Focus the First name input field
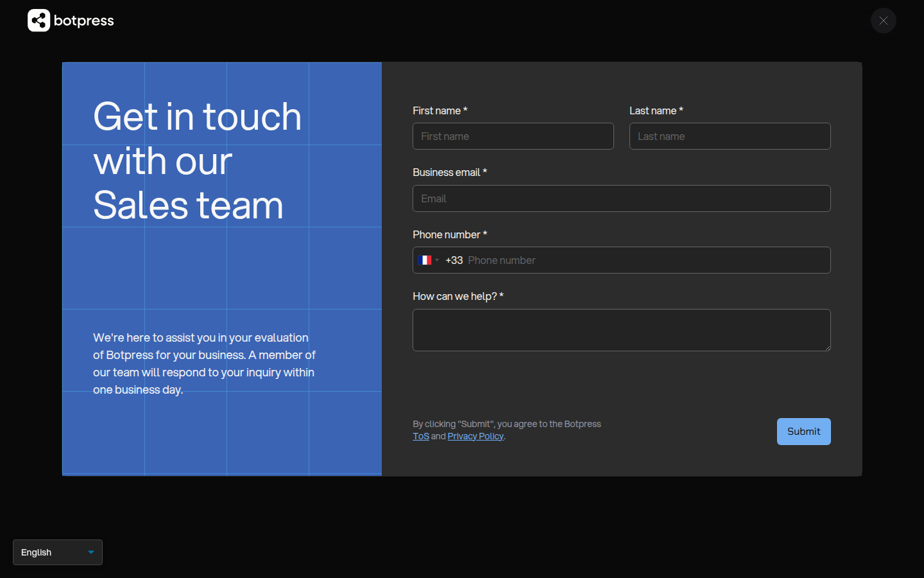The image size is (924, 578). tap(513, 136)
